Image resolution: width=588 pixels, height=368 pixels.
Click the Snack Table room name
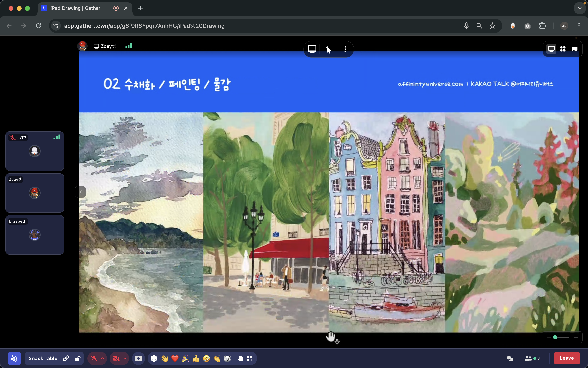click(43, 358)
